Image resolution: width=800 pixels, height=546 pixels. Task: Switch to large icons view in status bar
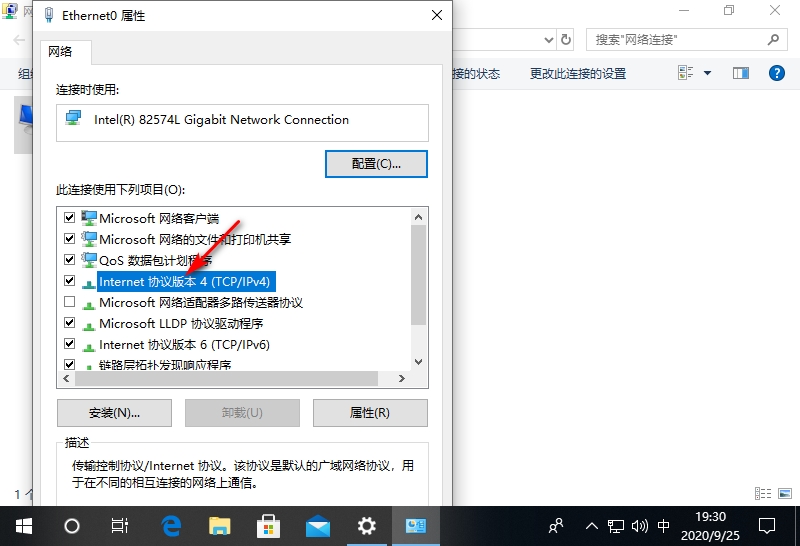(785, 493)
